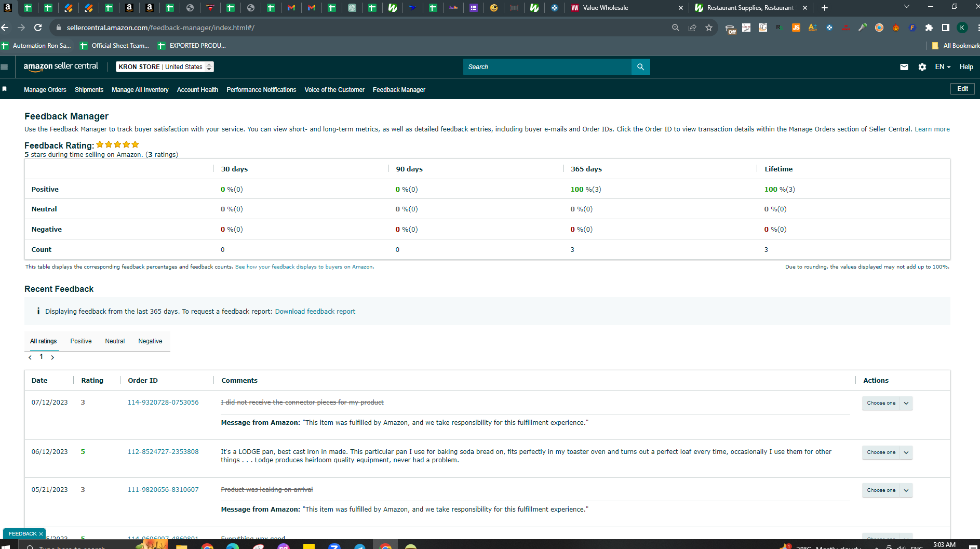Switch to the Restaurant Supplies browser tab
The width and height of the screenshot is (980, 549).
[x=750, y=8]
